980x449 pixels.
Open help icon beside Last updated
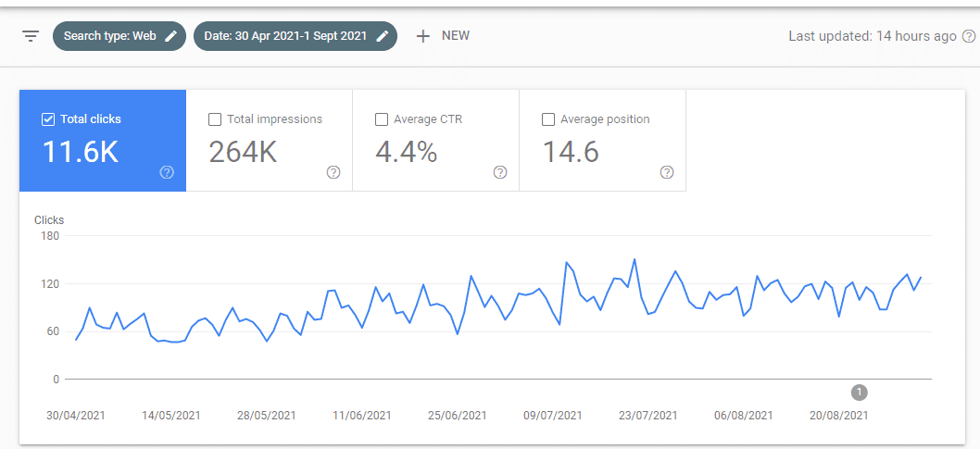[969, 36]
